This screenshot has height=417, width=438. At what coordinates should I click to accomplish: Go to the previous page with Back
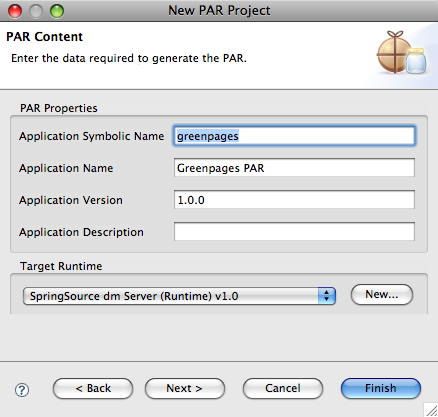[x=93, y=388]
